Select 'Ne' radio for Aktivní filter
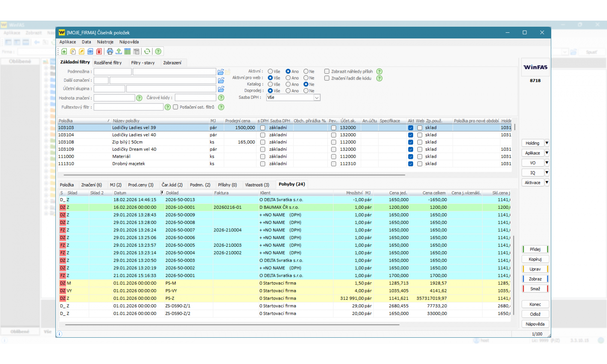Viewport: 607px width, 364px height. (x=306, y=72)
